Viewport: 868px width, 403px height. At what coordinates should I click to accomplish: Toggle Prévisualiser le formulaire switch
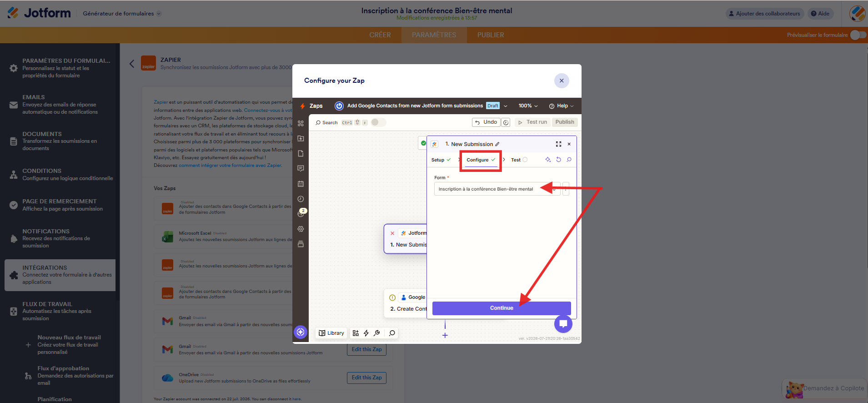(858, 35)
